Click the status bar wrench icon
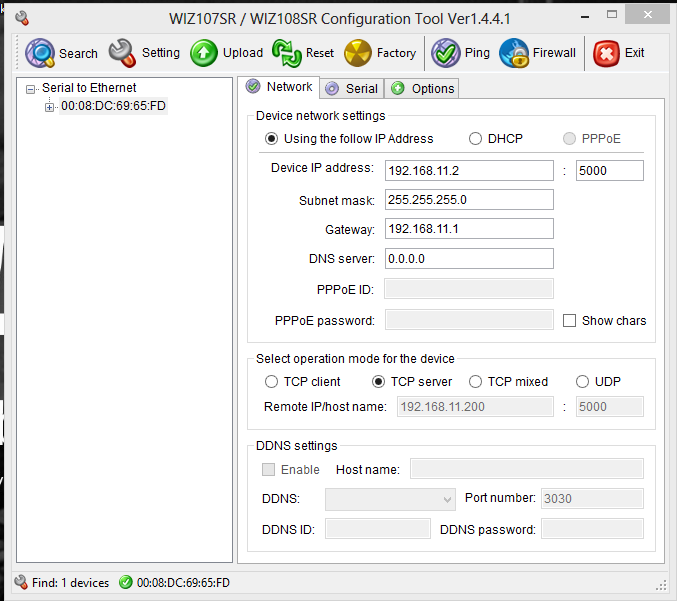This screenshot has height=601, width=677. click(21, 582)
